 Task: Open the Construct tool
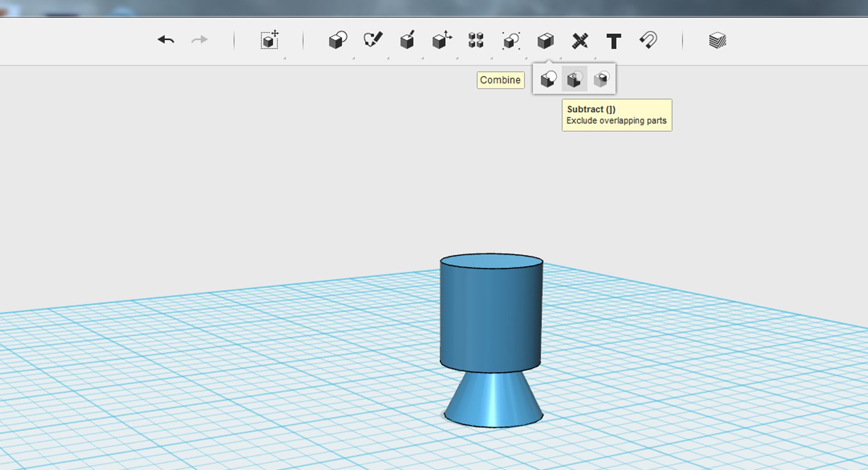(x=407, y=40)
